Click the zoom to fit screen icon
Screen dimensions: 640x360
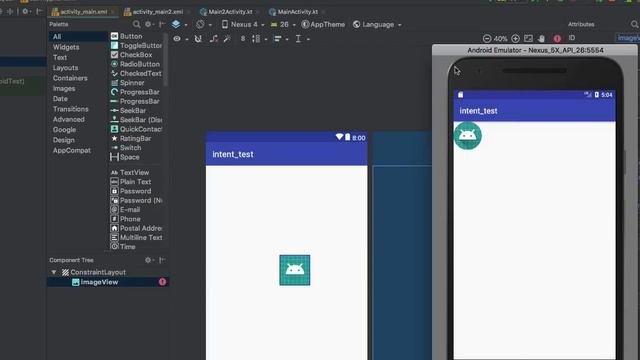click(x=529, y=38)
